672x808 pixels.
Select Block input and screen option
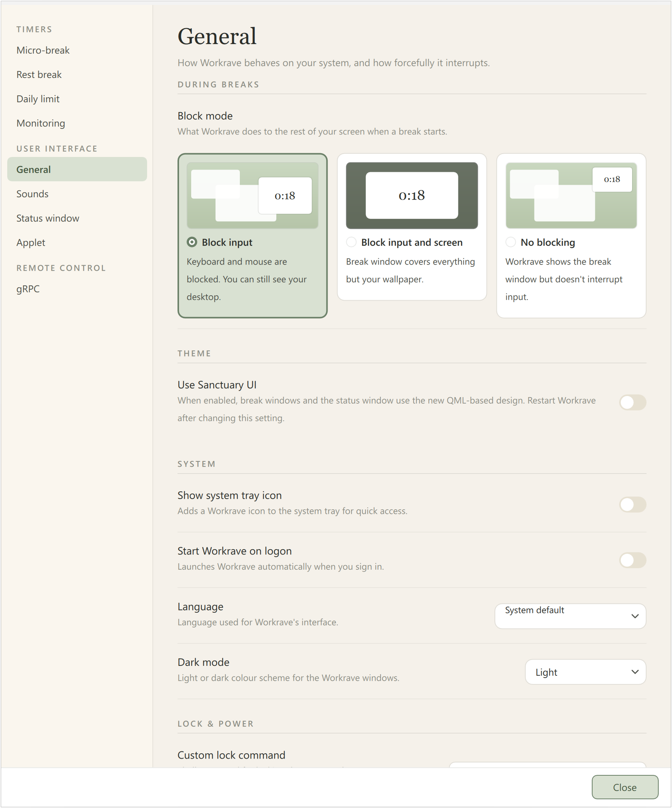[351, 242]
